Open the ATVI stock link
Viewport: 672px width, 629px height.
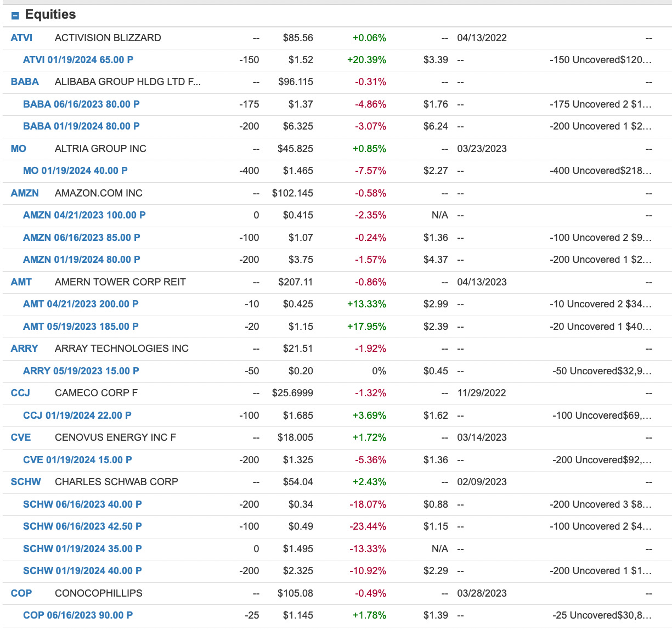tap(21, 38)
